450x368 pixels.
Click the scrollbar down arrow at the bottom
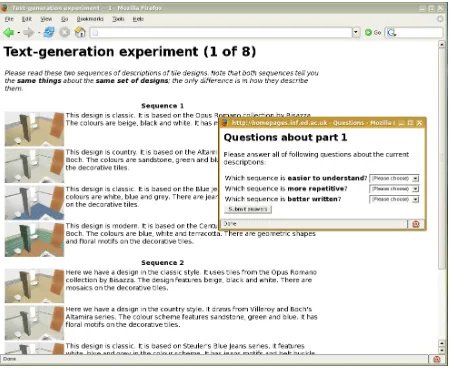pyautogui.click(x=442, y=350)
